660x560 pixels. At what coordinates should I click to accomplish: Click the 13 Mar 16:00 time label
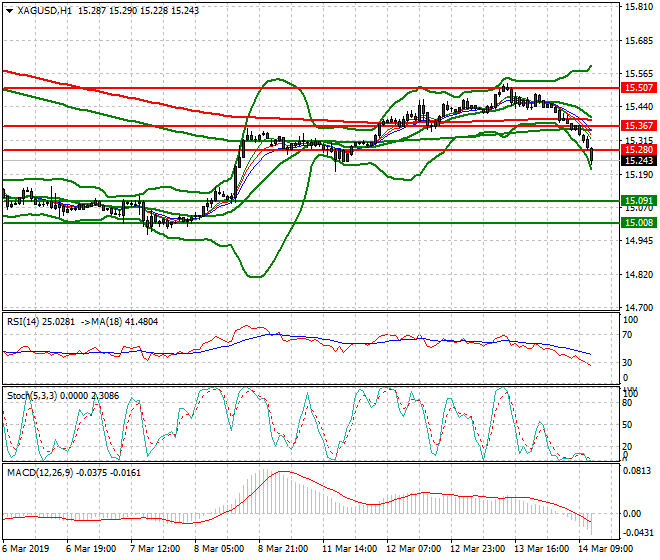click(x=541, y=549)
